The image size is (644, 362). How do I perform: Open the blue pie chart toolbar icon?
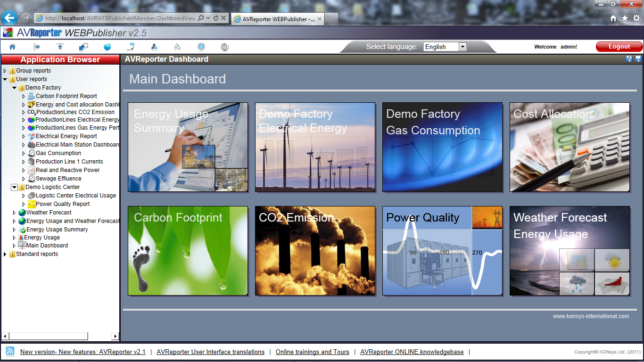[x=107, y=47]
